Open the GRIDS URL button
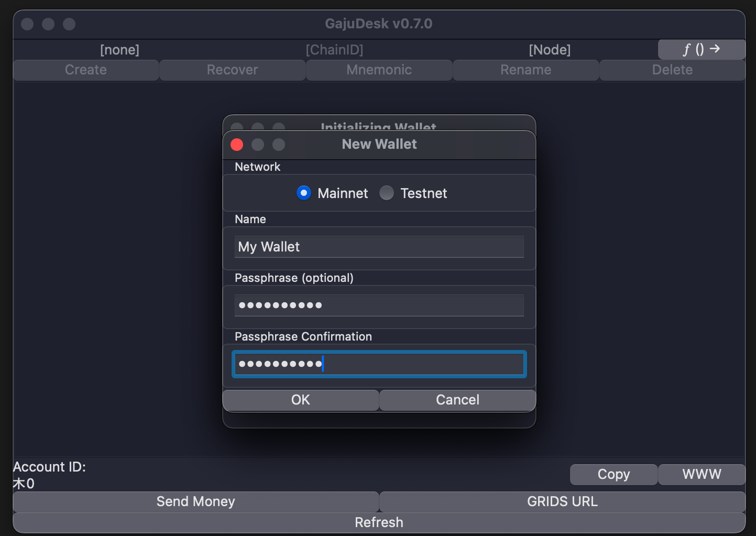Screen dimensions: 756x536 (562, 502)
